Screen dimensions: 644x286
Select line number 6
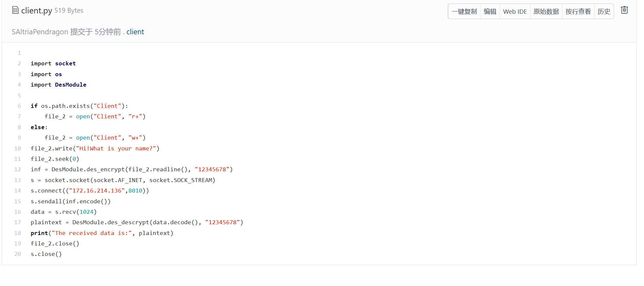(19, 106)
